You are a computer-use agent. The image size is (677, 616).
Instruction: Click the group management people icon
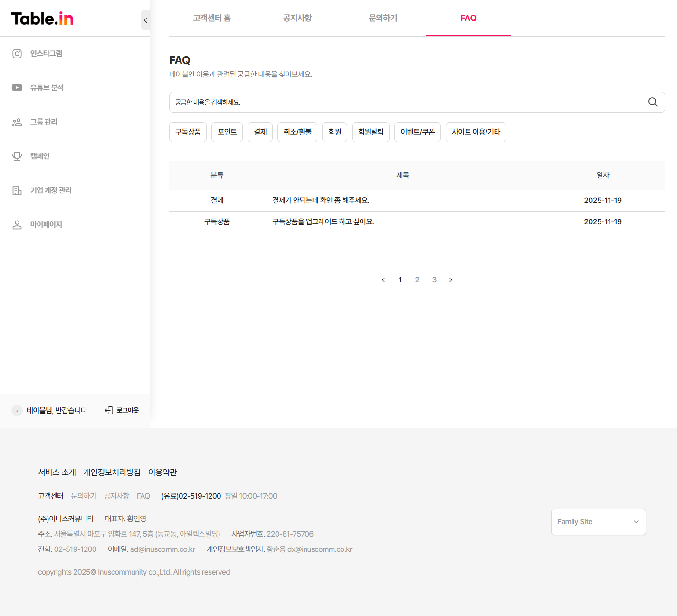click(17, 122)
